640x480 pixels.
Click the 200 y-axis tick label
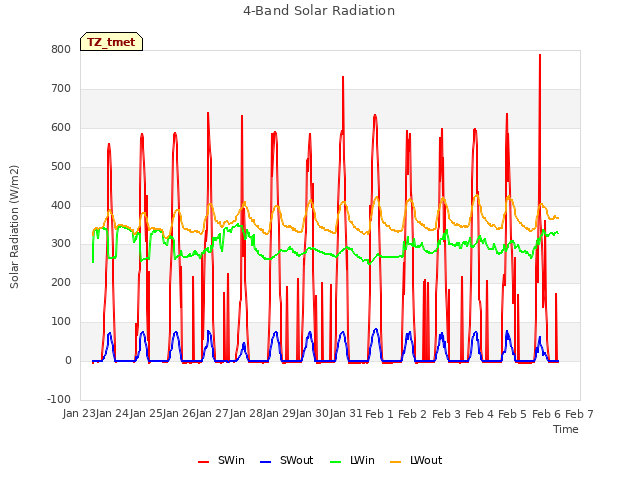pos(61,282)
